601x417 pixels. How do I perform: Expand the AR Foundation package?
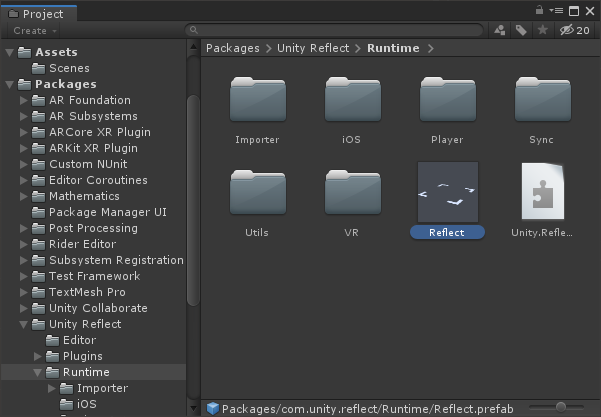coord(24,100)
